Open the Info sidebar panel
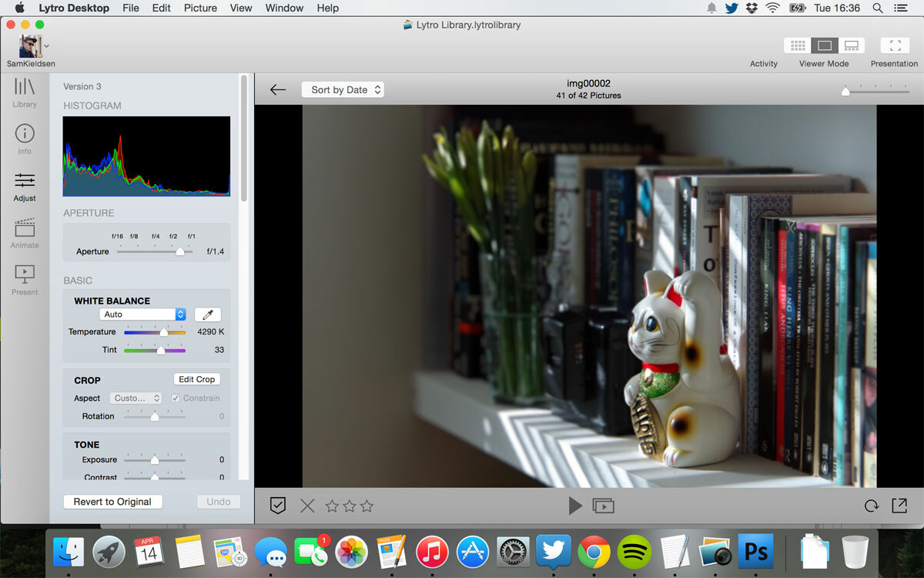This screenshot has height=578, width=924. (x=25, y=139)
